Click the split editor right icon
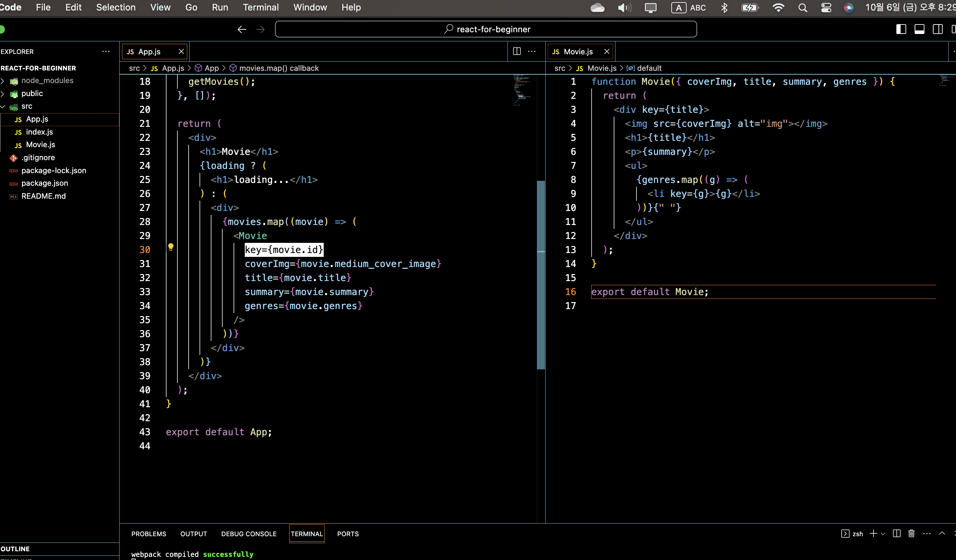Screen dimensions: 956x560 [517, 51]
